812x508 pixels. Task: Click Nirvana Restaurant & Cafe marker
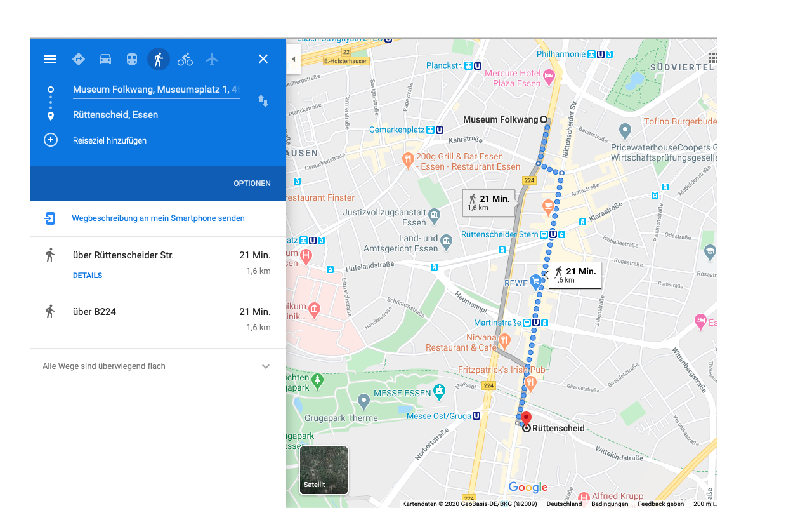[505, 340]
